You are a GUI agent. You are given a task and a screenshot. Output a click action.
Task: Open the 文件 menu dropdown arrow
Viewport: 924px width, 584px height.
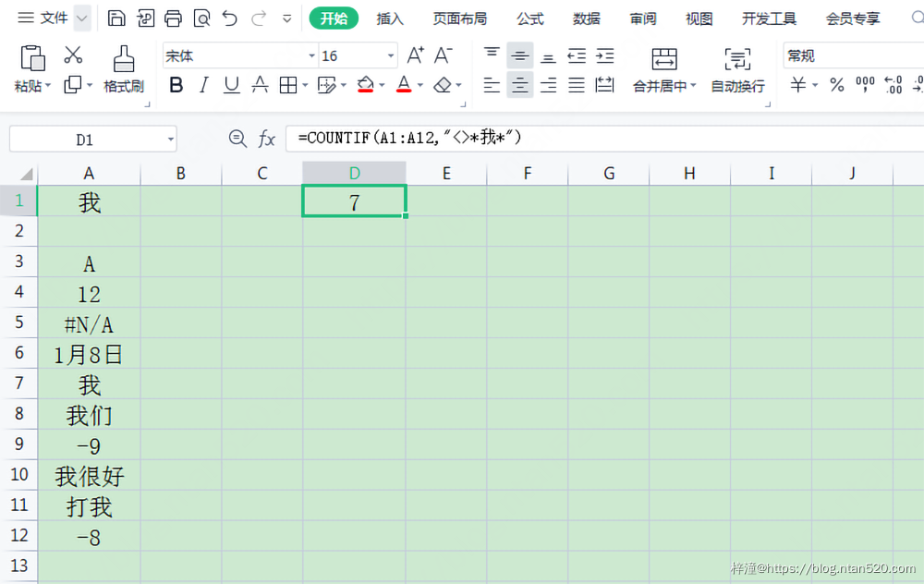[82, 18]
